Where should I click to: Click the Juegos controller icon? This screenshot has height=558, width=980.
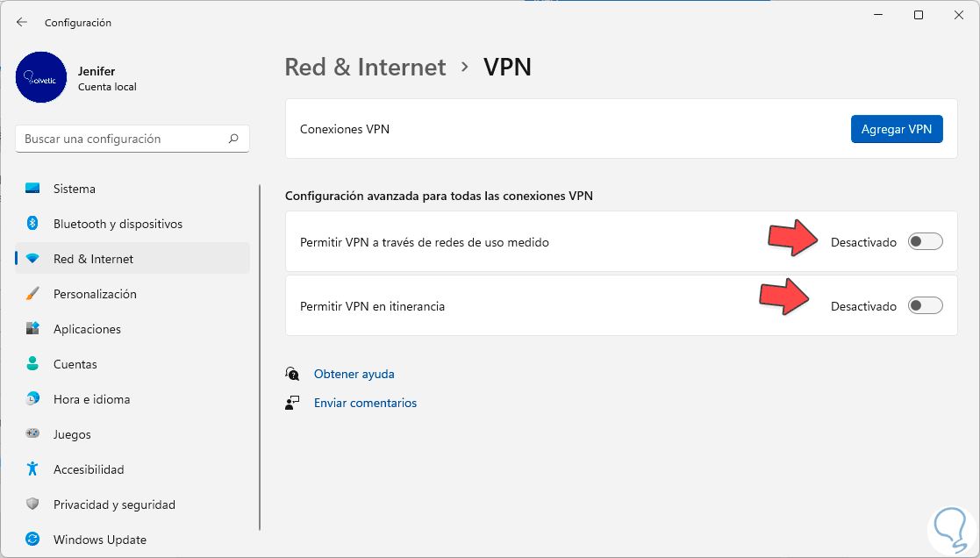[32, 434]
